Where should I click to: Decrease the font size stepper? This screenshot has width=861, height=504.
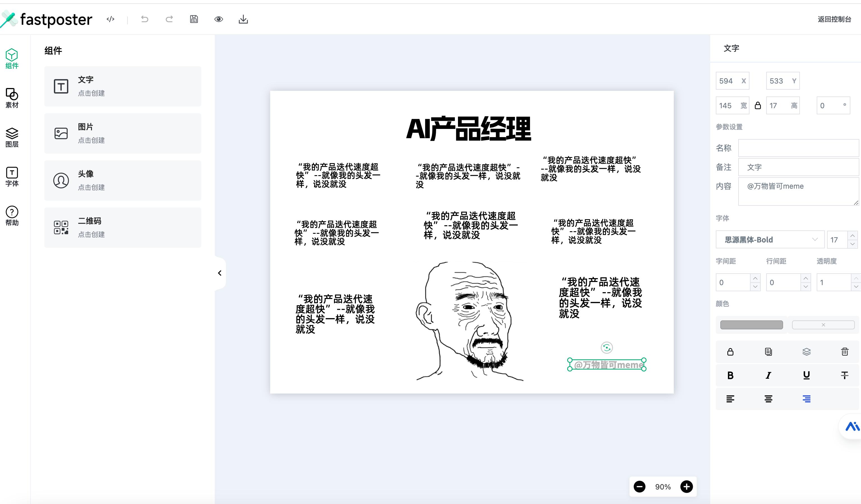pos(853,244)
